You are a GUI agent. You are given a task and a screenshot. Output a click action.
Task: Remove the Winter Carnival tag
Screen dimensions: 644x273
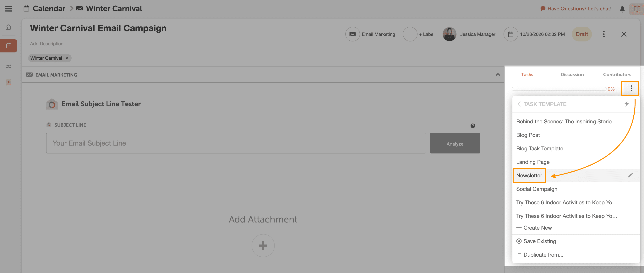pyautogui.click(x=67, y=58)
